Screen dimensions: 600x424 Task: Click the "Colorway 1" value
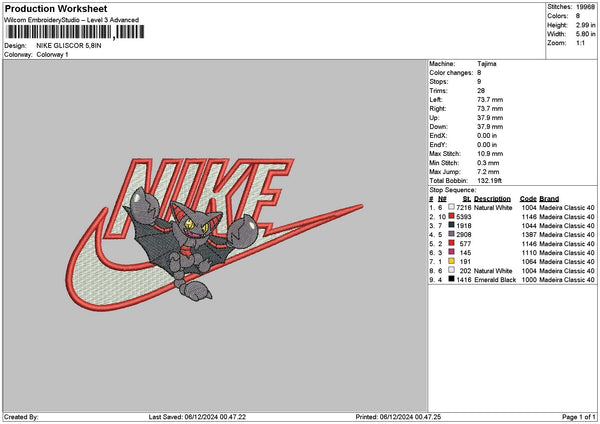pyautogui.click(x=52, y=55)
